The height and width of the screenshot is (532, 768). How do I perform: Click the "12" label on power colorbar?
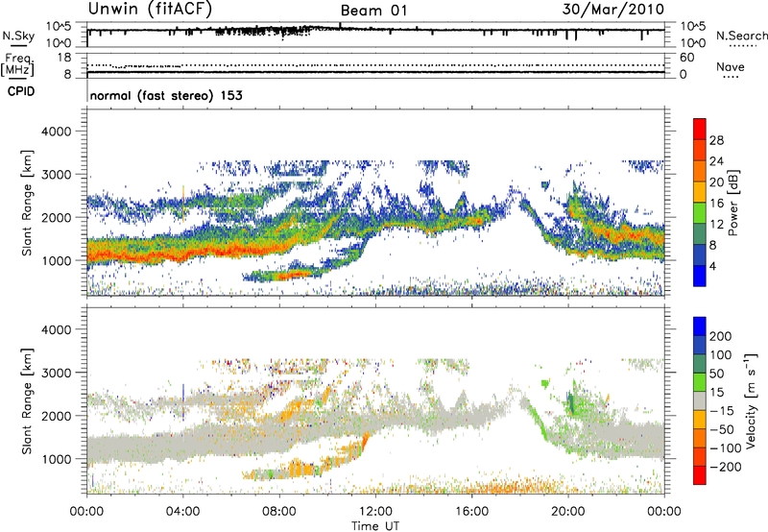point(716,225)
